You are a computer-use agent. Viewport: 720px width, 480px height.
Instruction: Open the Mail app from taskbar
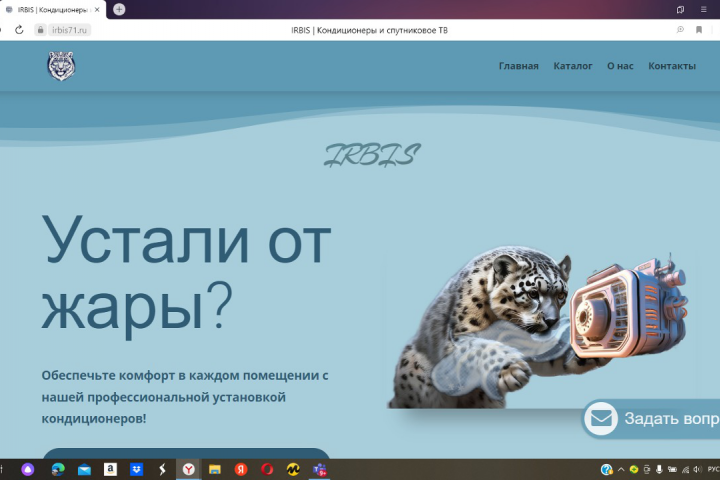point(84,469)
